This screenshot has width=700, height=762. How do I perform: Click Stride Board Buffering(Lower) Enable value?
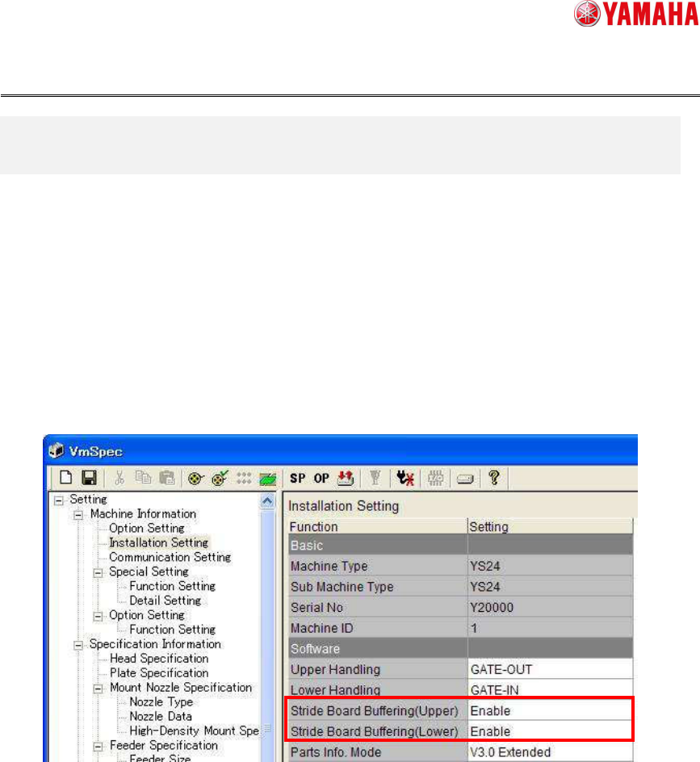(x=551, y=731)
